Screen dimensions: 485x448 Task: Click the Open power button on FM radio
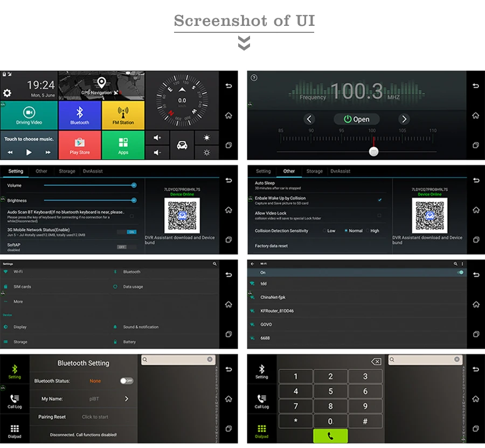pos(357,119)
